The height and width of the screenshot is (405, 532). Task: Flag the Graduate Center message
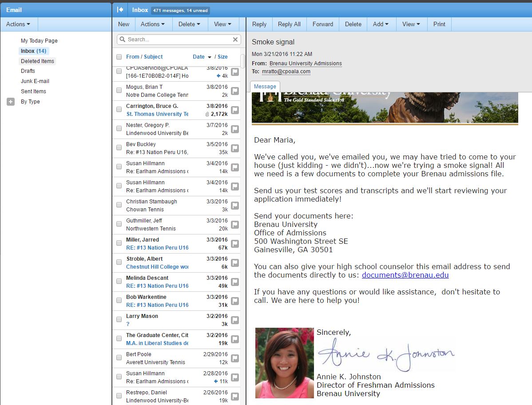pos(235,339)
